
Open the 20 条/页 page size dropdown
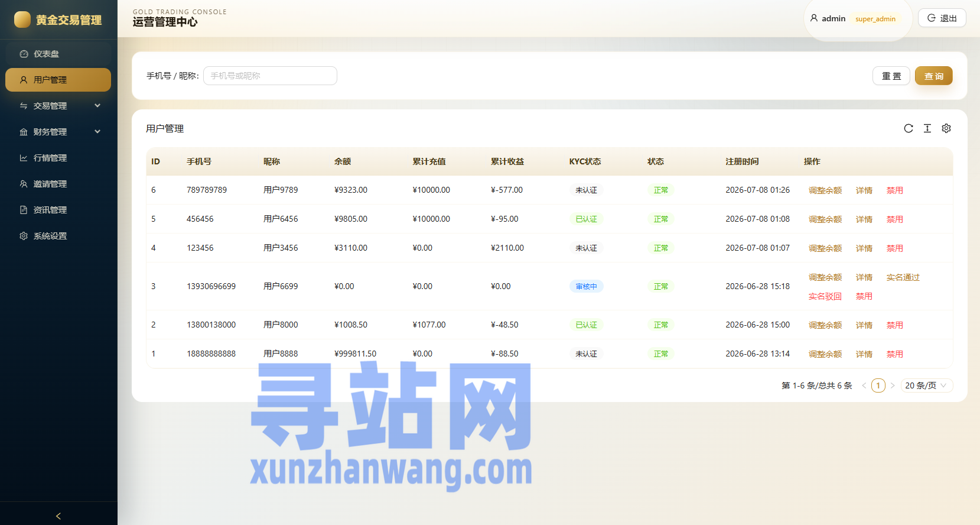click(926, 385)
